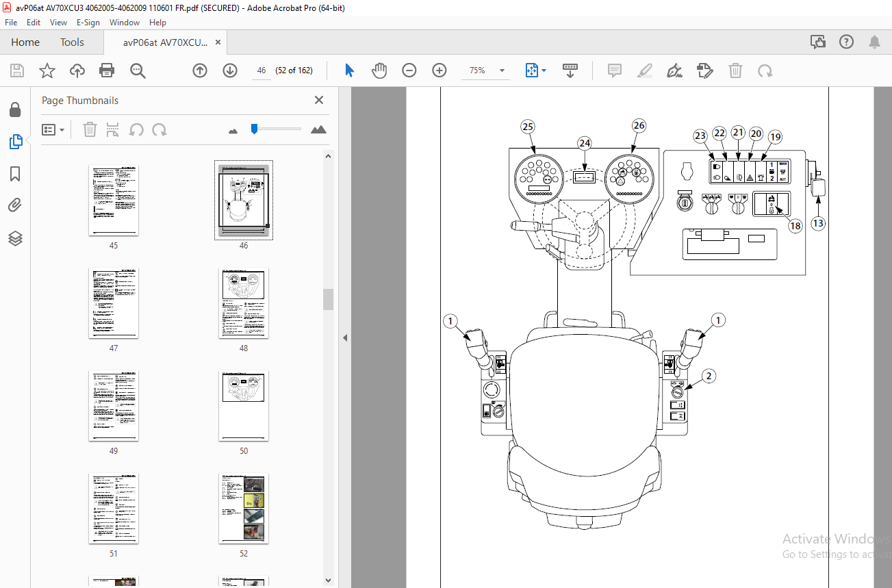Delete pages via thumbnails panel trash icon
Image resolution: width=892 pixels, height=588 pixels.
pos(90,129)
